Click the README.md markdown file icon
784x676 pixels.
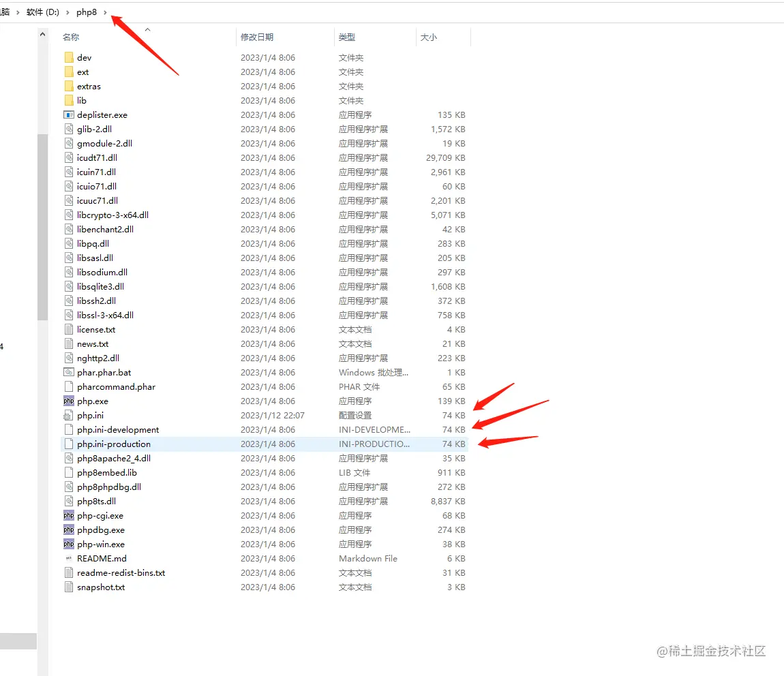pos(69,558)
